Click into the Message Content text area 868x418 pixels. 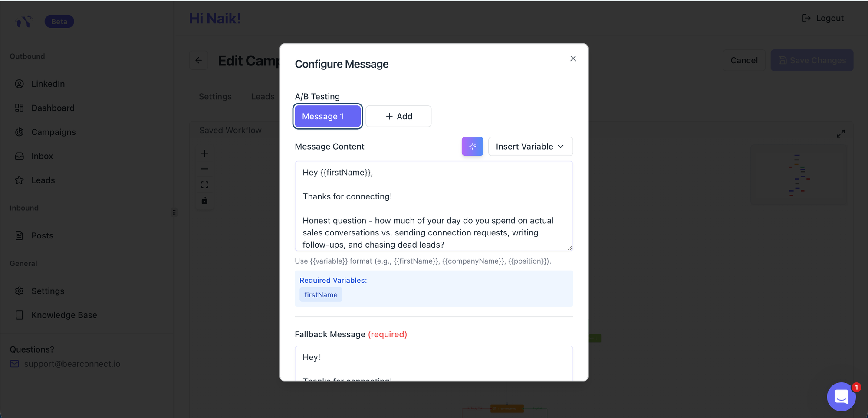pyautogui.click(x=434, y=206)
